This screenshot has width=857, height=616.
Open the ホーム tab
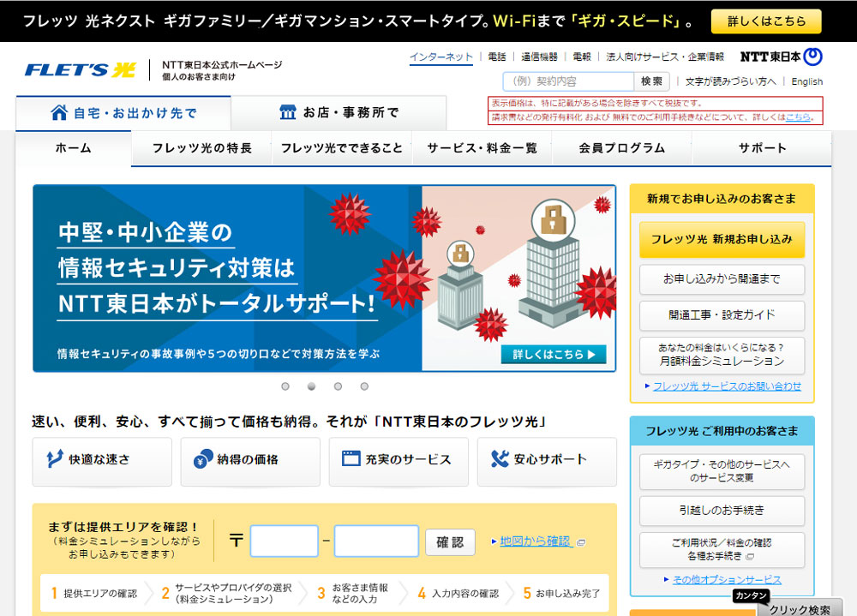click(x=73, y=148)
